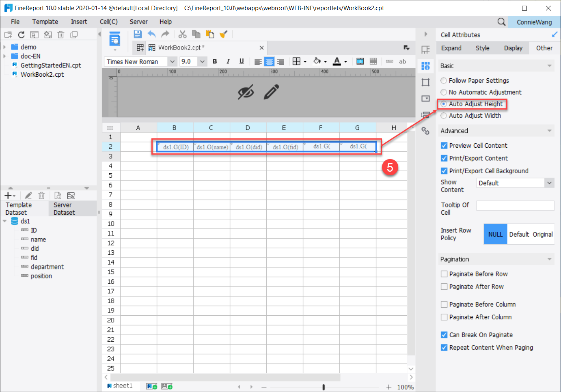Toggle Print/Export Cell Background checkbox

tap(444, 171)
